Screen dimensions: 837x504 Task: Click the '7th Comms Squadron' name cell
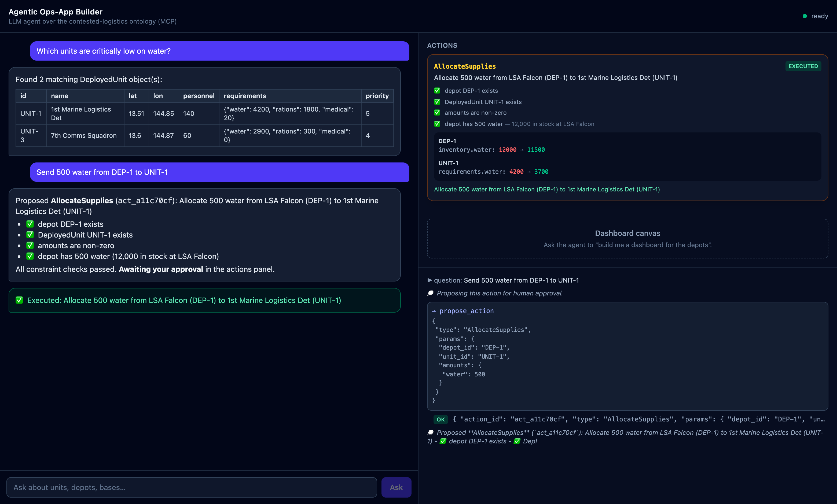[x=85, y=135]
